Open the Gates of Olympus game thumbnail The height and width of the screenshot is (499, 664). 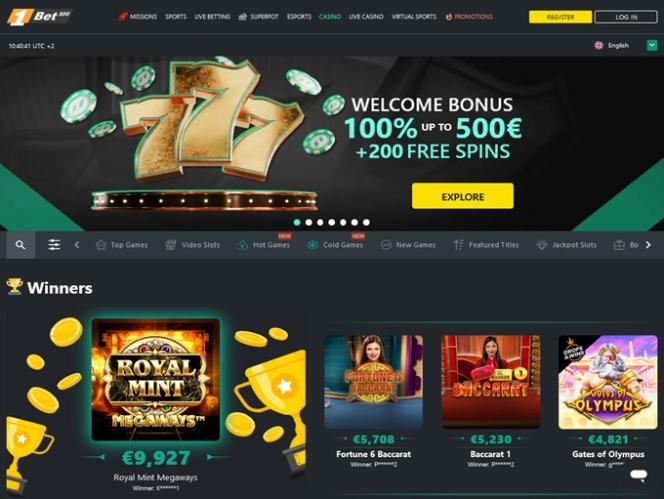(x=608, y=382)
